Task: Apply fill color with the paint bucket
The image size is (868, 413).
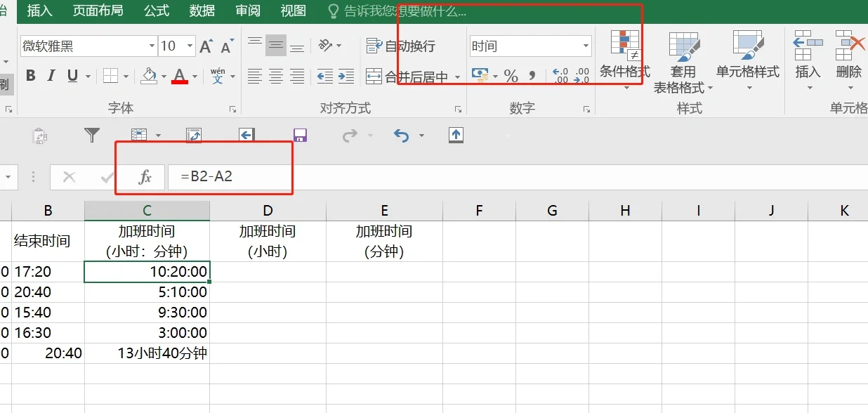Action: point(149,75)
